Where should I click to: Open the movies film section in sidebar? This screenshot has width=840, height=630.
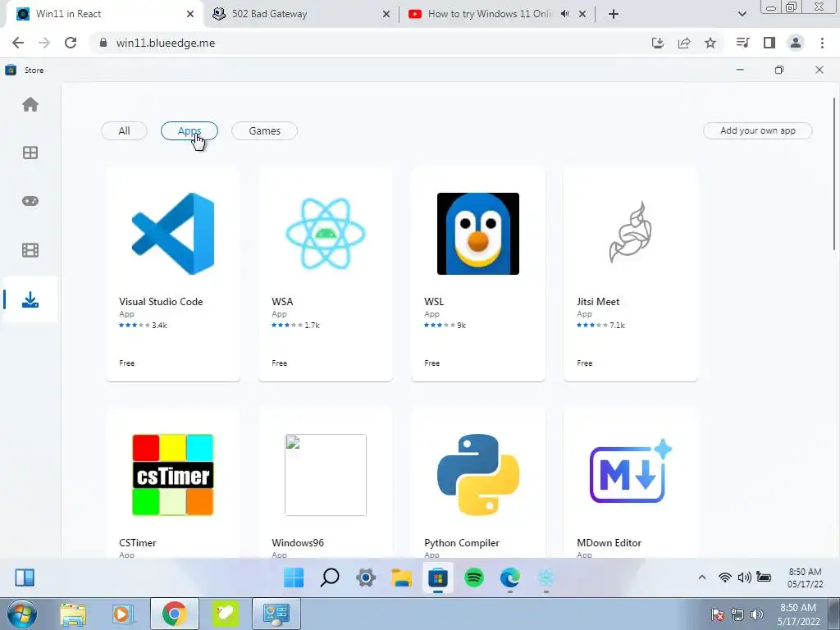click(x=30, y=250)
